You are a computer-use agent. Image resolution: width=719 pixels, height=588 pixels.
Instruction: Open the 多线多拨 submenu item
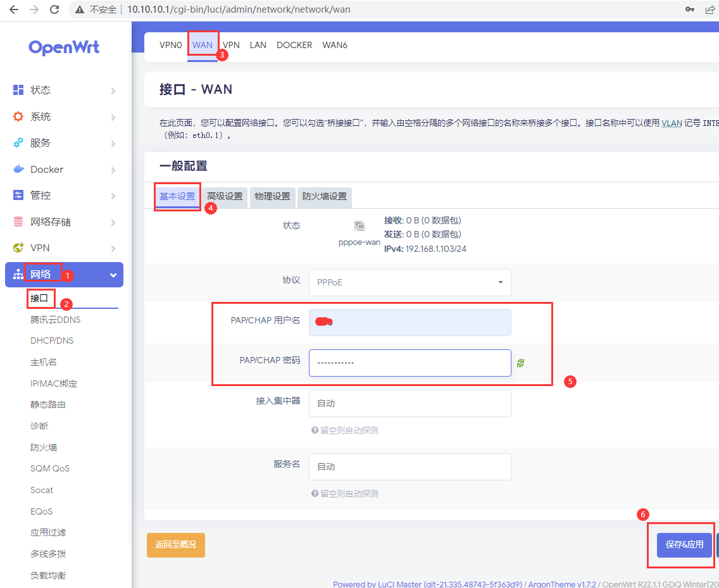point(48,554)
